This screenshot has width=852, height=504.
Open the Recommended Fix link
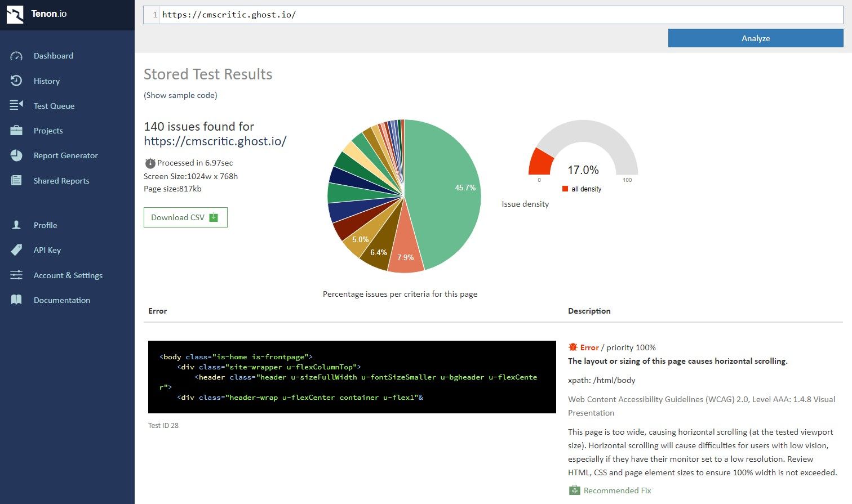(x=617, y=490)
